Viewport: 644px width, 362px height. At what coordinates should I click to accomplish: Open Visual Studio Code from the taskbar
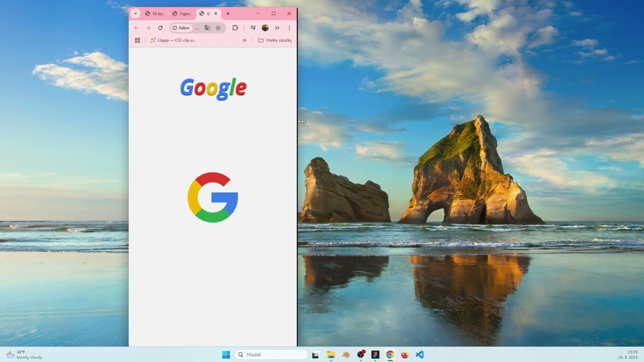pos(420,354)
